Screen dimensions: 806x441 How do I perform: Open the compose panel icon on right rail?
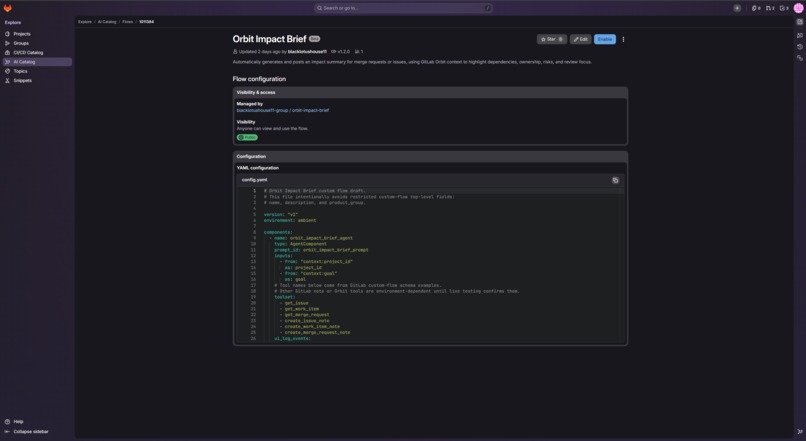[x=800, y=22]
